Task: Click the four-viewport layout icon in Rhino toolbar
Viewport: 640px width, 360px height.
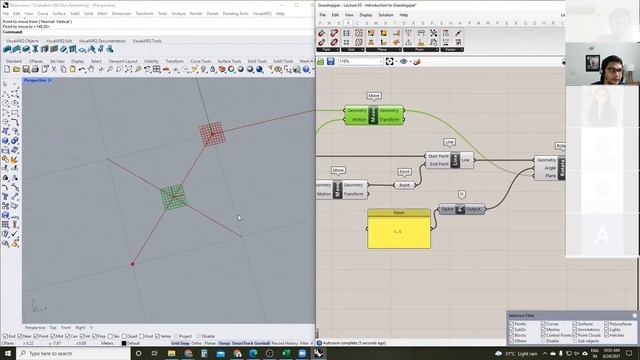Action: pyautogui.click(x=156, y=69)
